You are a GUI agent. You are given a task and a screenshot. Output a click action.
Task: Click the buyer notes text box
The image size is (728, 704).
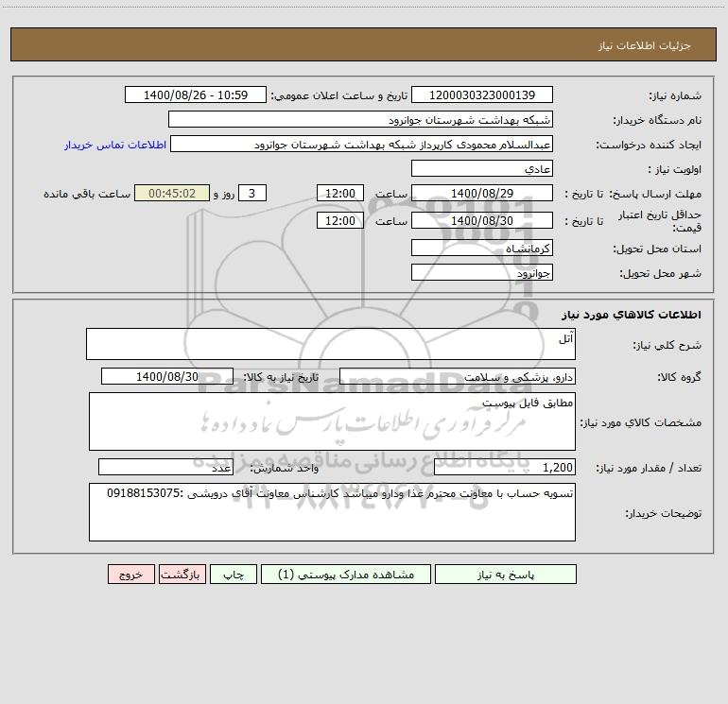332,512
